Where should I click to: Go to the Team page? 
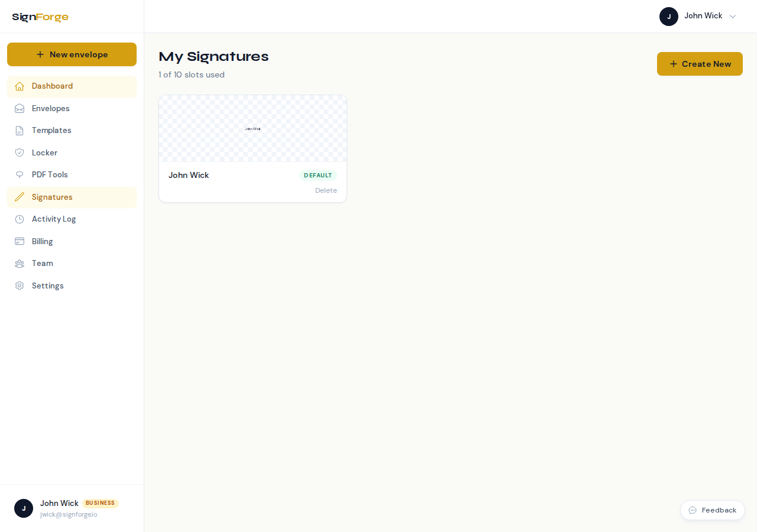tap(72, 264)
